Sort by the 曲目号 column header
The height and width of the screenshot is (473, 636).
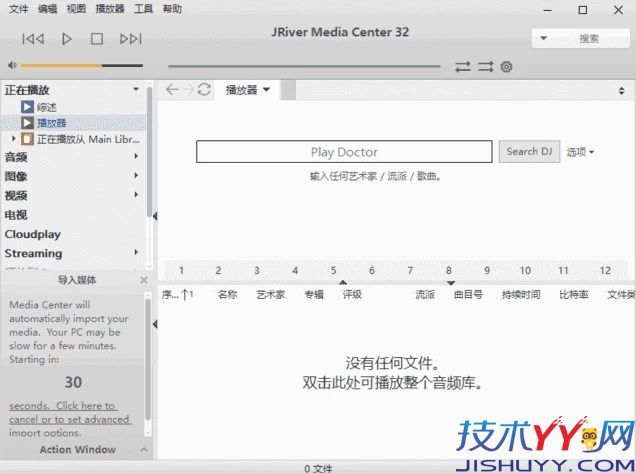pos(468,295)
